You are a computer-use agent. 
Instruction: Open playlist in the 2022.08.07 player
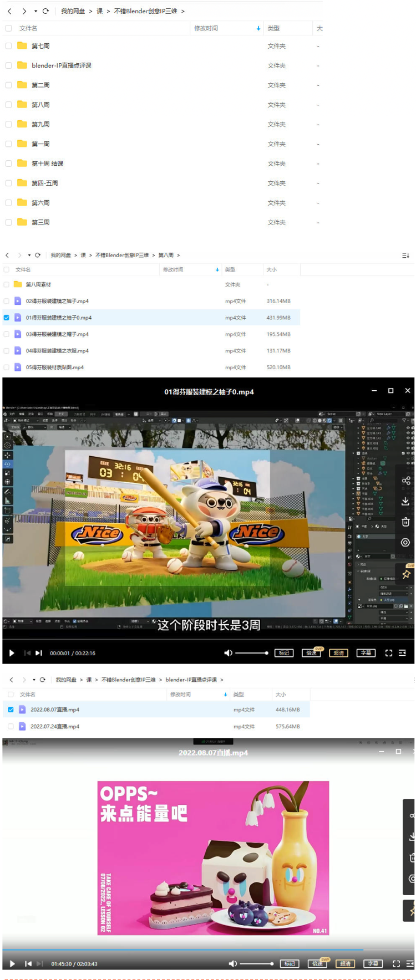(x=410, y=964)
